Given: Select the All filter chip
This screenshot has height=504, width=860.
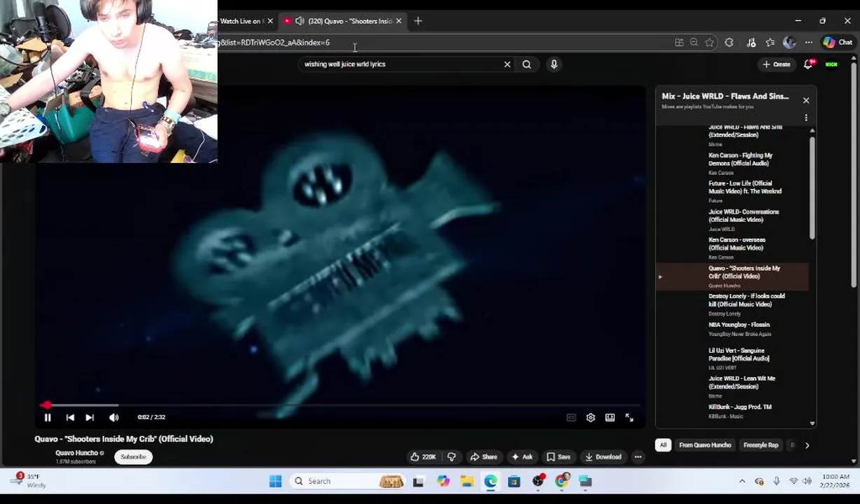Looking at the screenshot, I should click(663, 445).
